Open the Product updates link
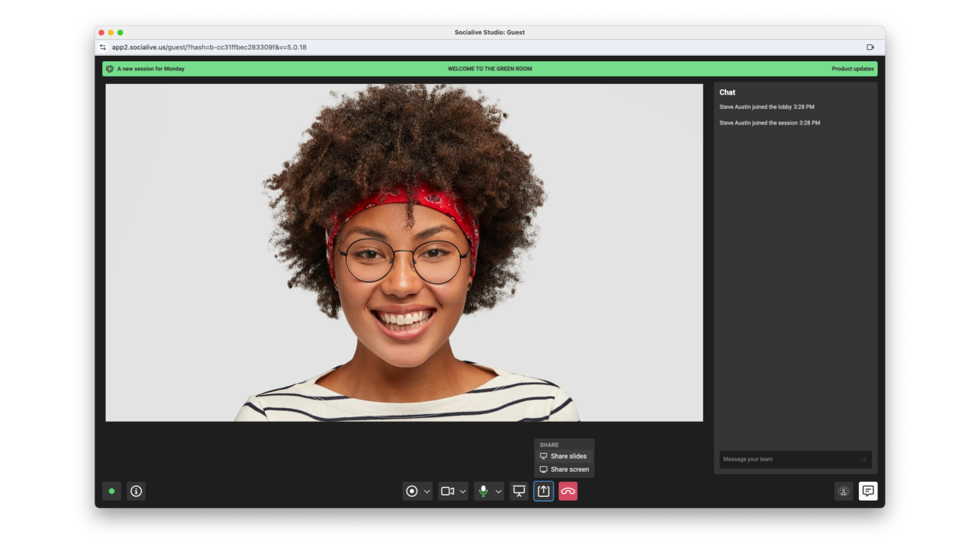Image resolution: width=980 pixels, height=551 pixels. coord(852,69)
